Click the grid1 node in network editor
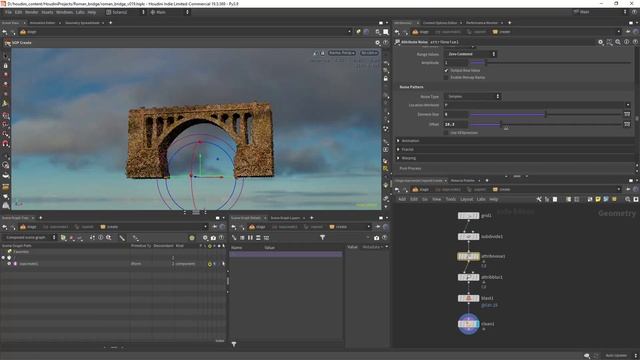Screen dimensions: 640x360 pos(468,216)
